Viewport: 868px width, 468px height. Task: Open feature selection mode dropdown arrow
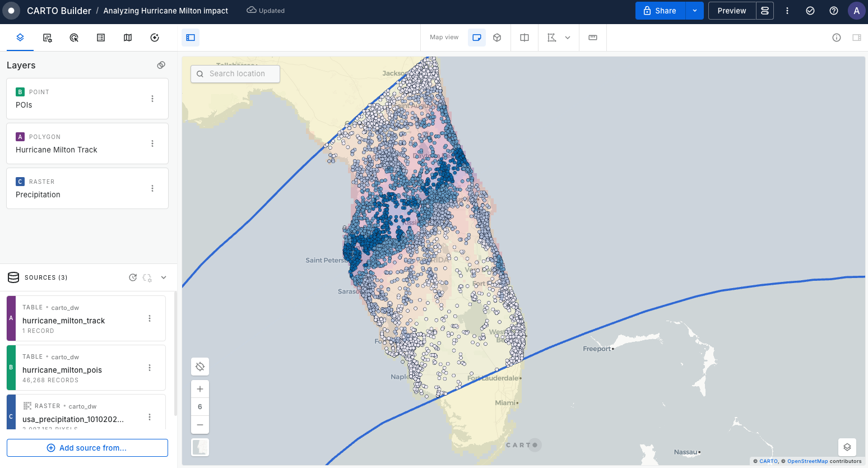pos(568,38)
